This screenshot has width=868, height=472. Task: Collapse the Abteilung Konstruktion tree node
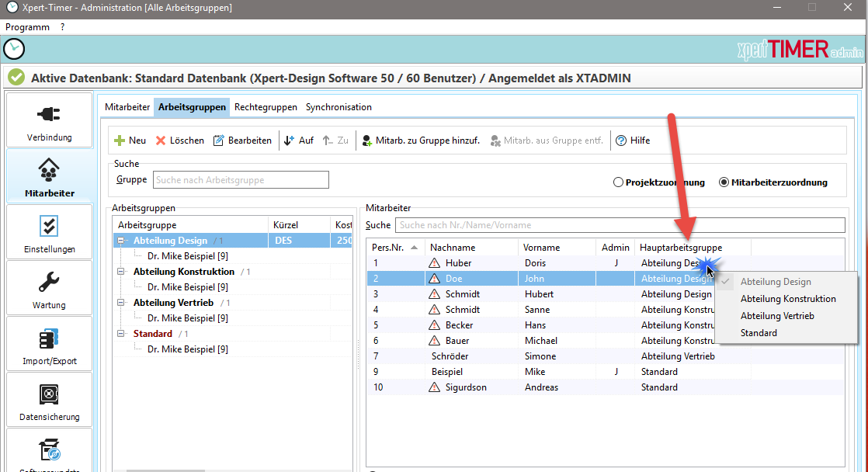pyautogui.click(x=122, y=272)
